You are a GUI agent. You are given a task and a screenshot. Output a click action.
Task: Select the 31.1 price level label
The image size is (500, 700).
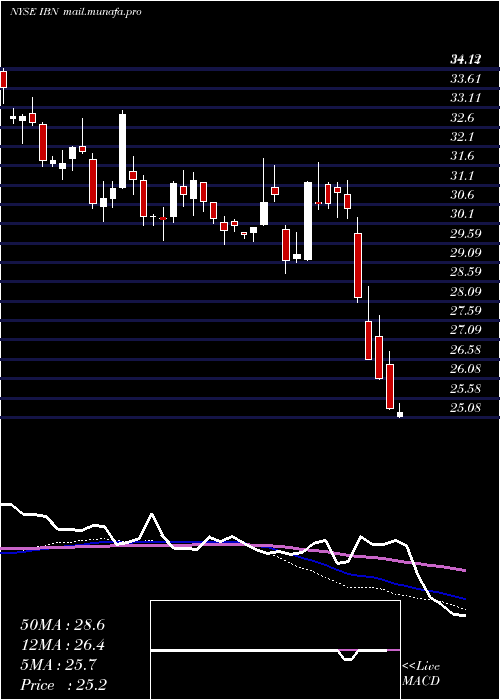(462, 176)
